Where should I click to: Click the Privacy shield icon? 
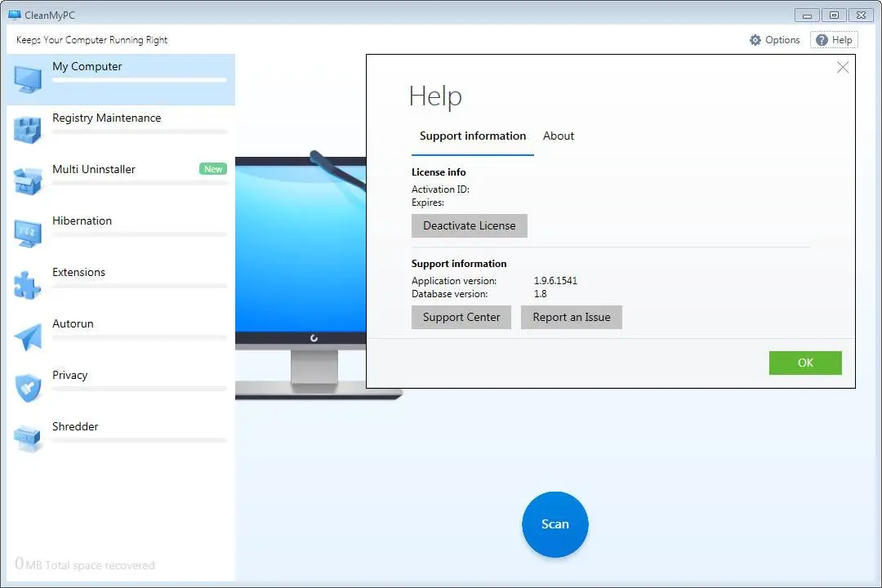click(x=28, y=388)
